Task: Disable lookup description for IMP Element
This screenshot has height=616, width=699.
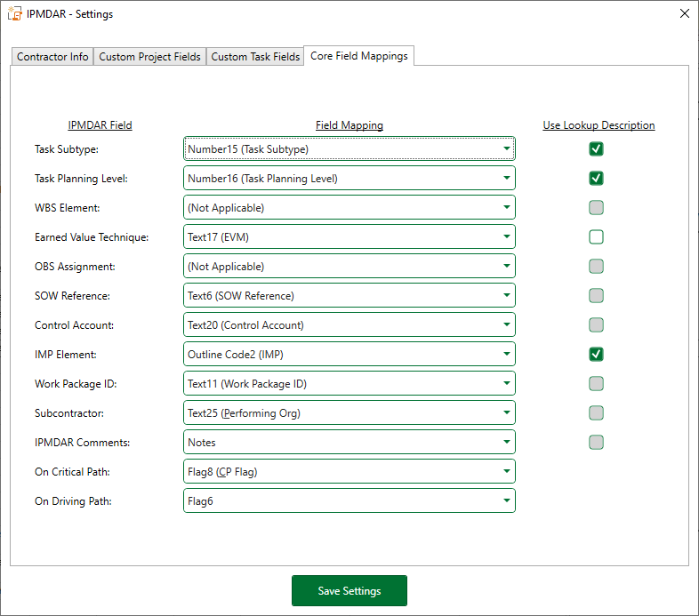Action: 596,355
